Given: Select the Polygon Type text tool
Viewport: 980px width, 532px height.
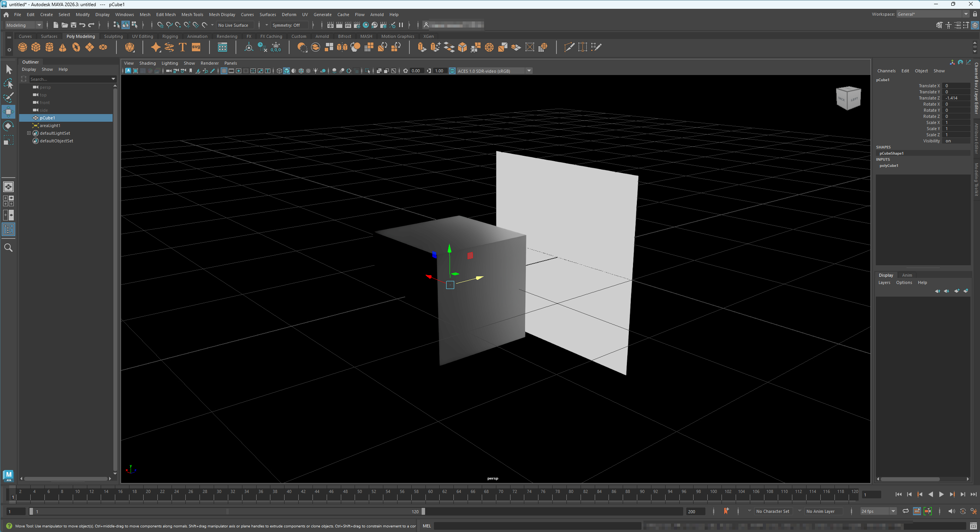Looking at the screenshot, I should pos(183,47).
